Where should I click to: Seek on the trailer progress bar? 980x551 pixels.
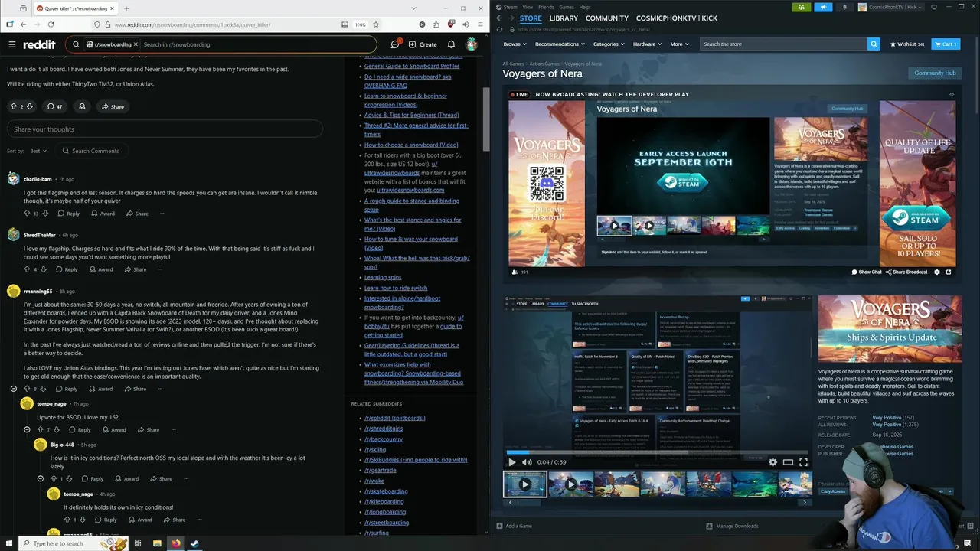(x=657, y=452)
